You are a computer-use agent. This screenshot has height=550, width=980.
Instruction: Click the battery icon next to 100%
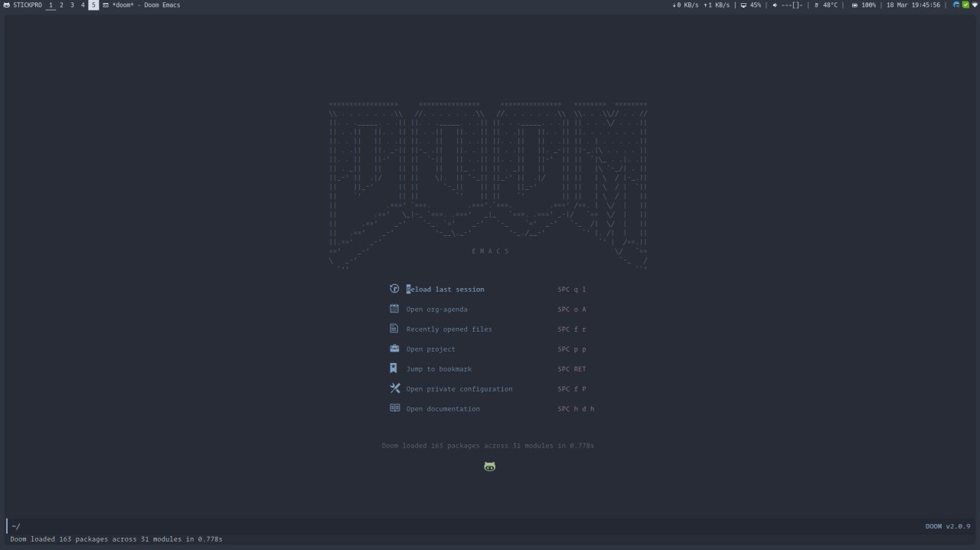coord(854,5)
